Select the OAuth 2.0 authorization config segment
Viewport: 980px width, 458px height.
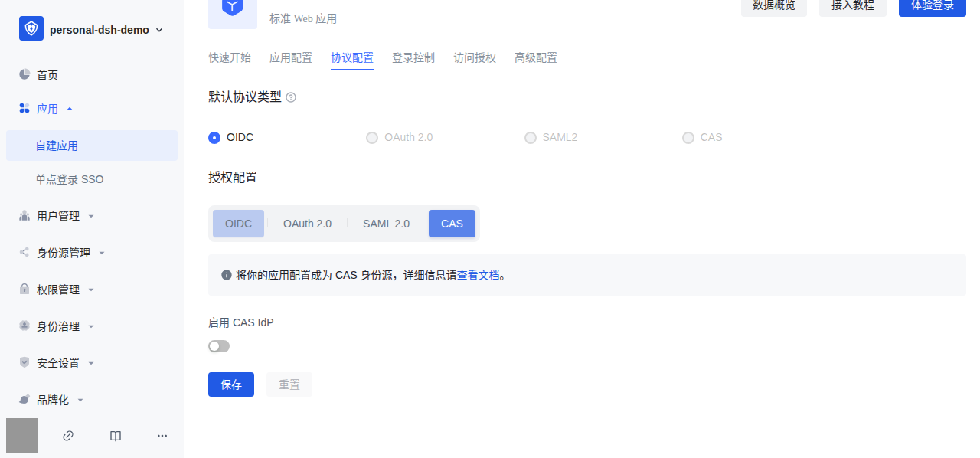[x=307, y=224]
